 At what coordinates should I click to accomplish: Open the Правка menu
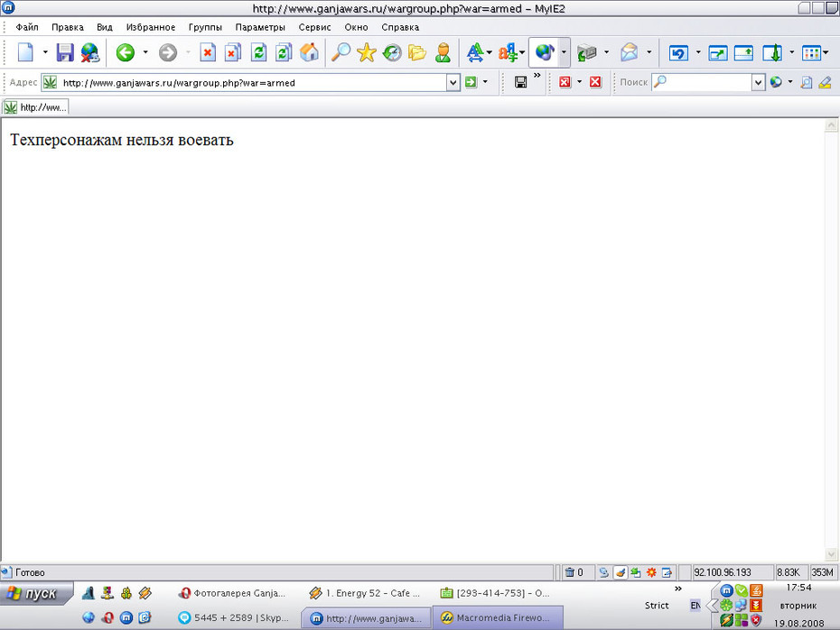68,27
